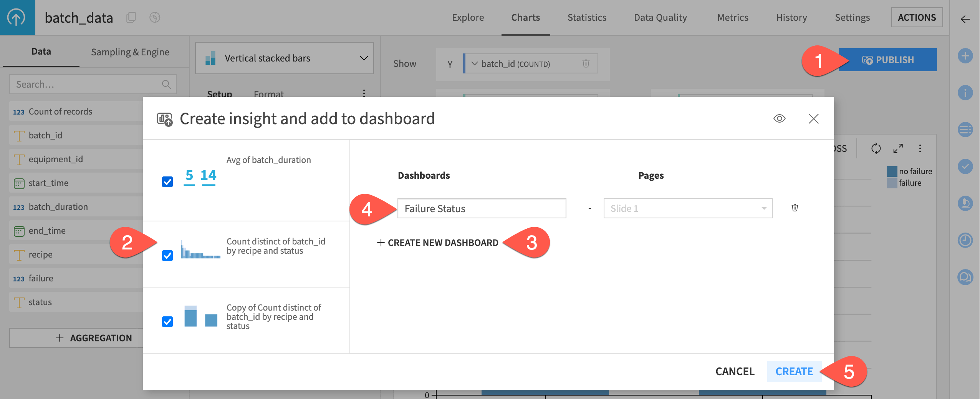The image size is (980, 399).
Task: Click the column Search field
Action: pos(93,84)
